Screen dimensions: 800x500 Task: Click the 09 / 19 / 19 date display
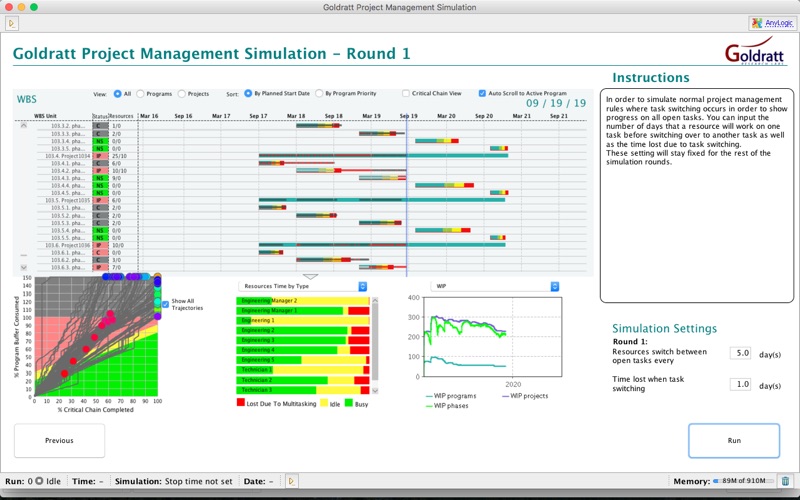click(556, 104)
